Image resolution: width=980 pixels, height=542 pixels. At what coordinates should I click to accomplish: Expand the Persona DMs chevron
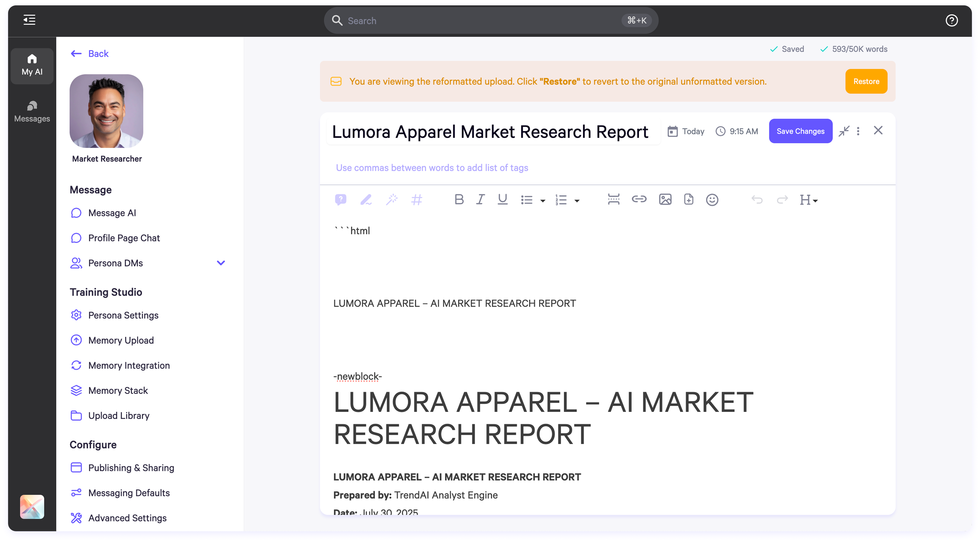[x=221, y=263]
